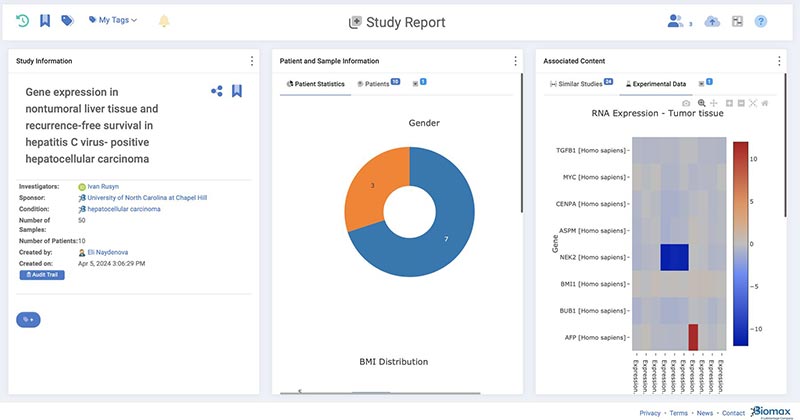Click autoscale icon on heatmap toolbar
The width and height of the screenshot is (800, 420).
753,103
